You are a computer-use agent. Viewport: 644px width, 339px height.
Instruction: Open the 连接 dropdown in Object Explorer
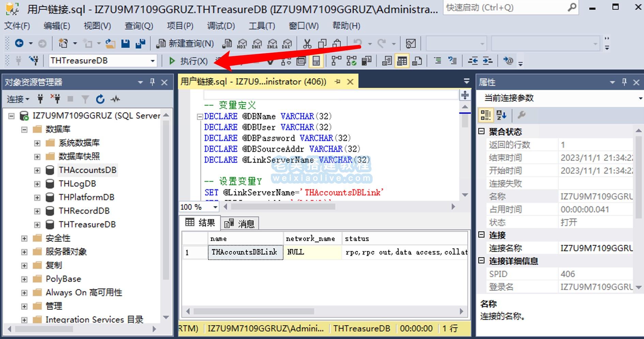point(17,99)
